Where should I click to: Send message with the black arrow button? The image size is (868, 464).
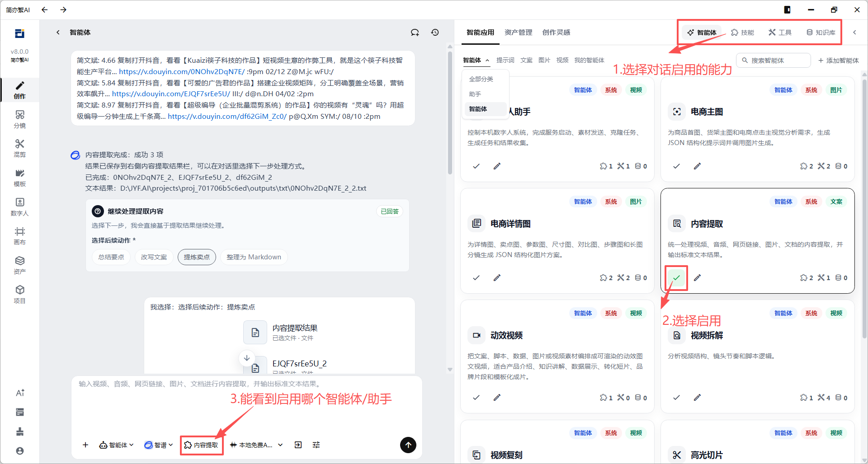408,445
